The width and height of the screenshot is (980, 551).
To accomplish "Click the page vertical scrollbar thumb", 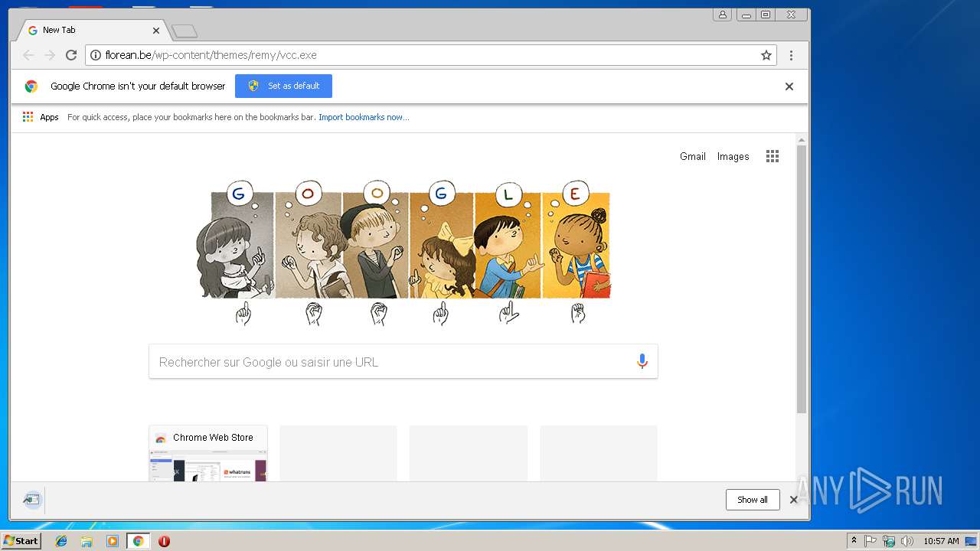I will 802,279.
